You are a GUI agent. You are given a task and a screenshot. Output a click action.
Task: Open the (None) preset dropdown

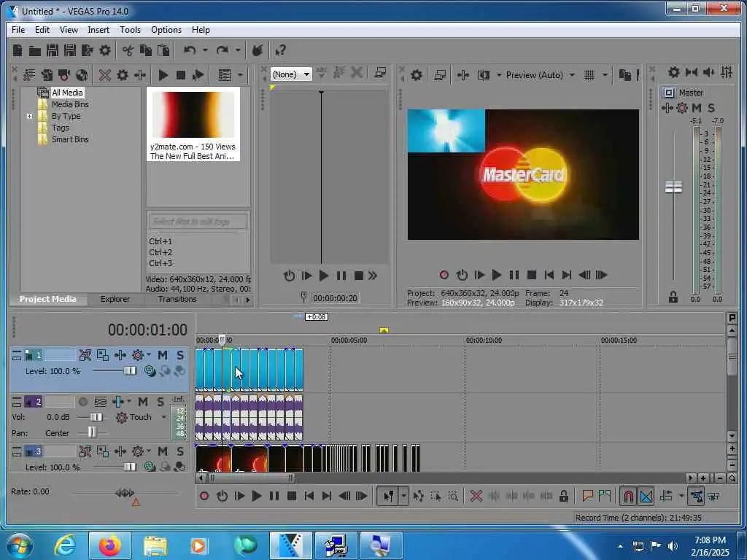[x=291, y=74]
